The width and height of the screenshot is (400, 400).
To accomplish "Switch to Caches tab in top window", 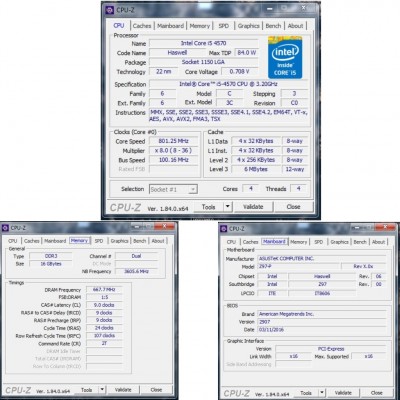I will [x=142, y=26].
